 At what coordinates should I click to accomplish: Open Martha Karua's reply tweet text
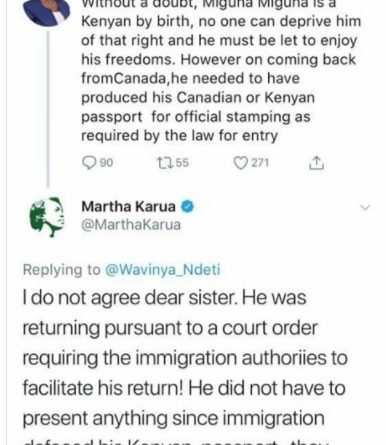185,368
